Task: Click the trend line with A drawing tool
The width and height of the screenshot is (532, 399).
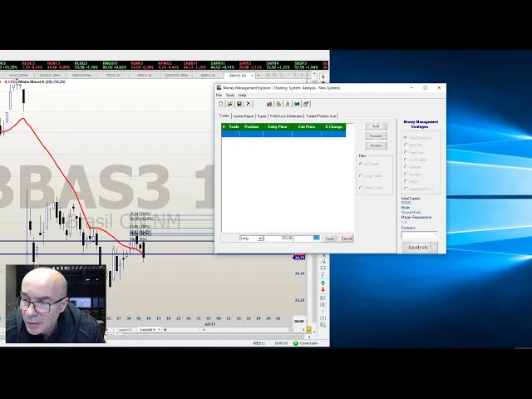Action: pos(323,261)
